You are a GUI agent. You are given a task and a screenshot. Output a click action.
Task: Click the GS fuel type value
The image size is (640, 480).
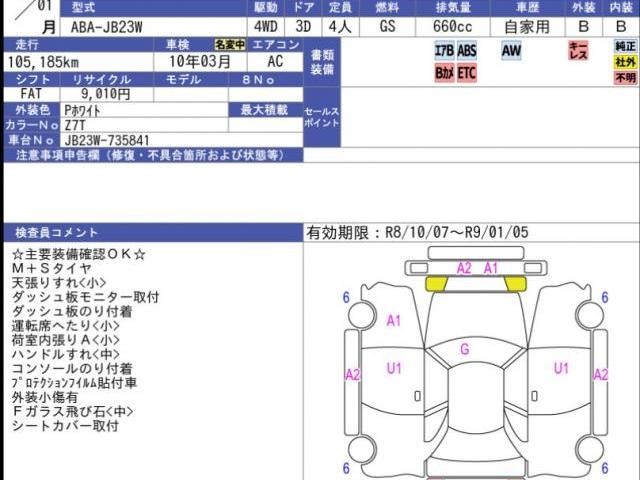pyautogui.click(x=387, y=27)
